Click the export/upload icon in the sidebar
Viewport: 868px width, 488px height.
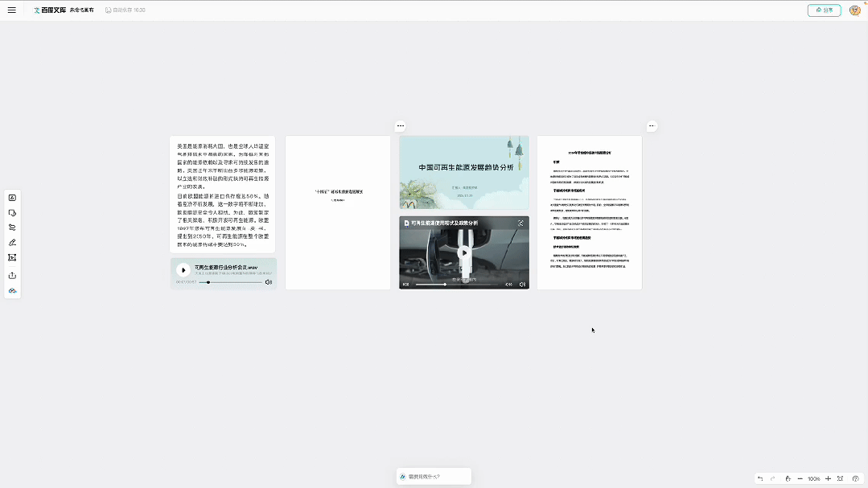pos(12,273)
